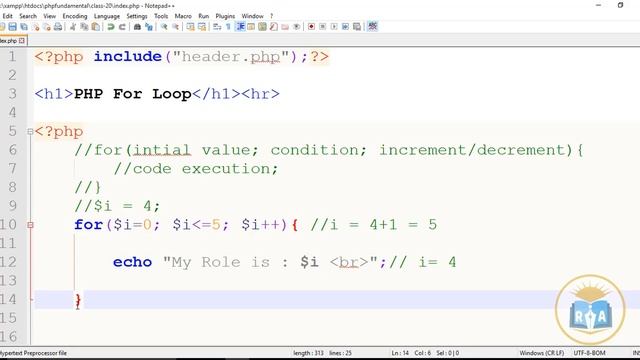The height and width of the screenshot is (360, 640).
Task: Click the red closing brace on line 14
Action: point(78,301)
